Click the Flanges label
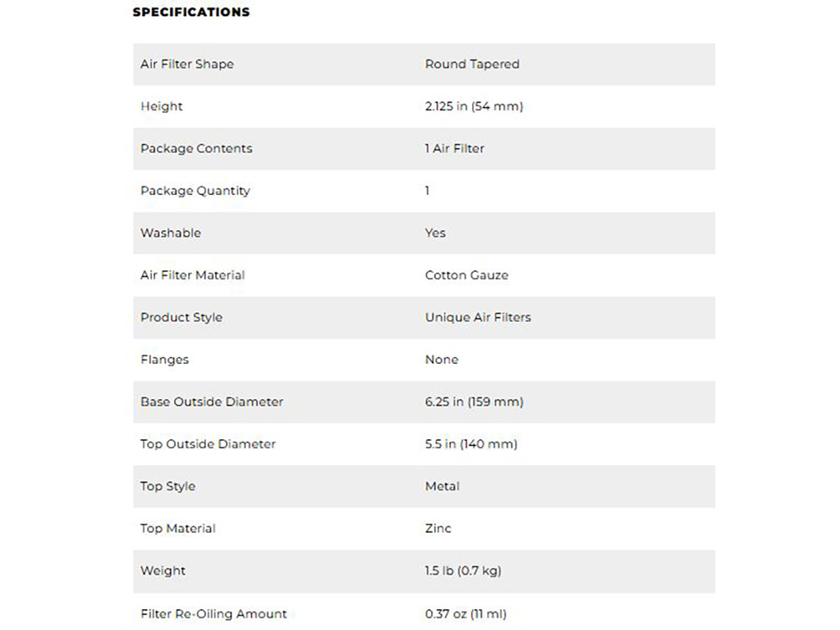This screenshot has height=630, width=840. pyautogui.click(x=165, y=360)
